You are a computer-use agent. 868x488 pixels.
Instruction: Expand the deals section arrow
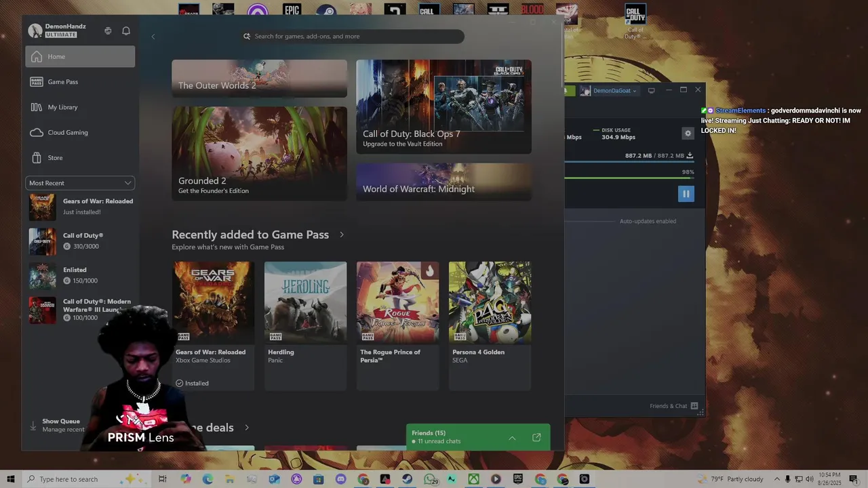(x=247, y=428)
